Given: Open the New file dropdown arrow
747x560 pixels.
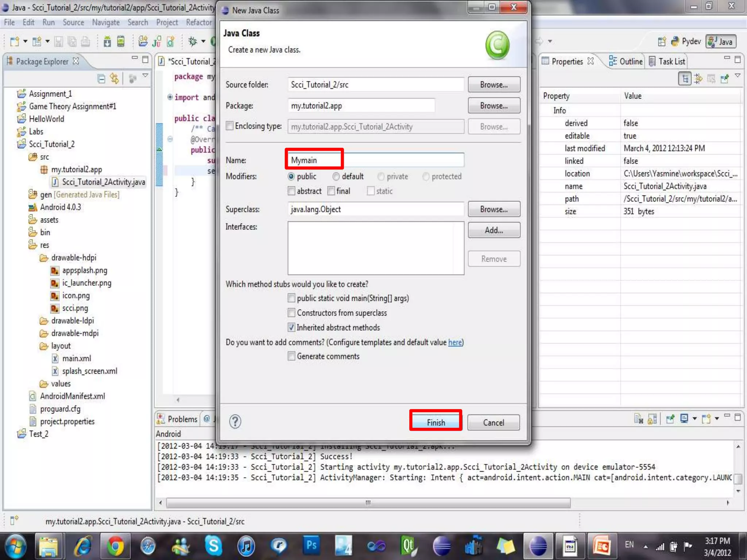Looking at the screenshot, I should (25, 42).
